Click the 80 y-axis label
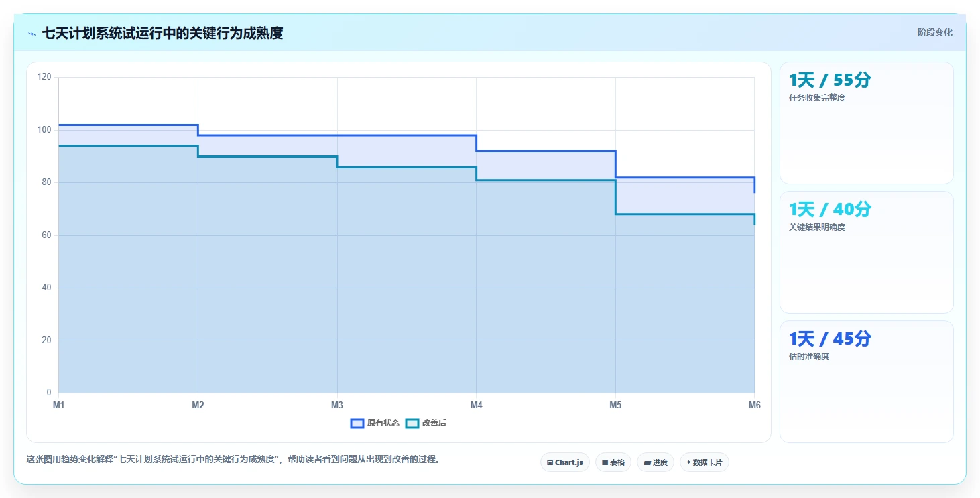This screenshot has height=498, width=980. point(46,182)
